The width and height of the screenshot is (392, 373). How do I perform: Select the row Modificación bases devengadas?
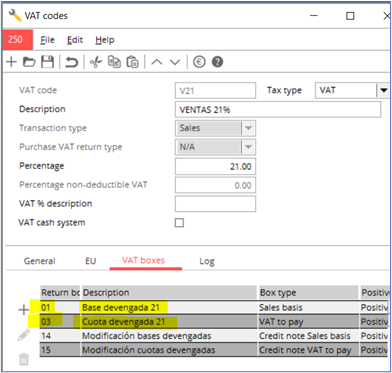pyautogui.click(x=213, y=336)
